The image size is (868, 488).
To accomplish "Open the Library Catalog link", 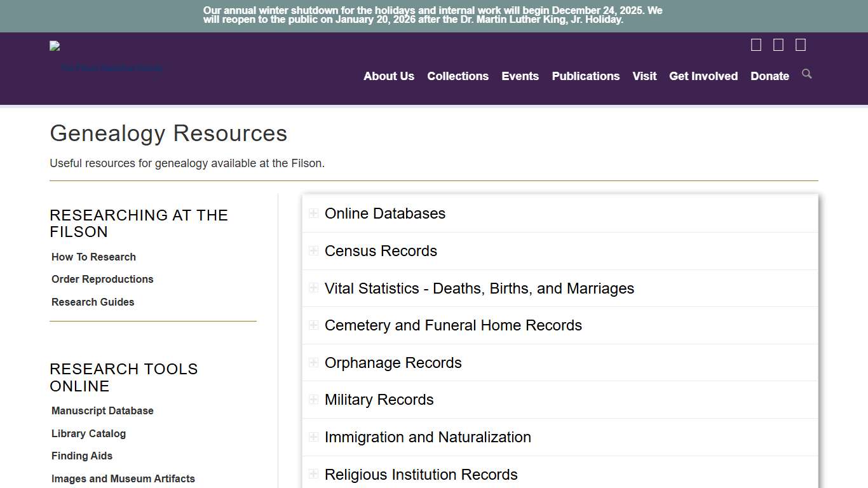I will 88,433.
